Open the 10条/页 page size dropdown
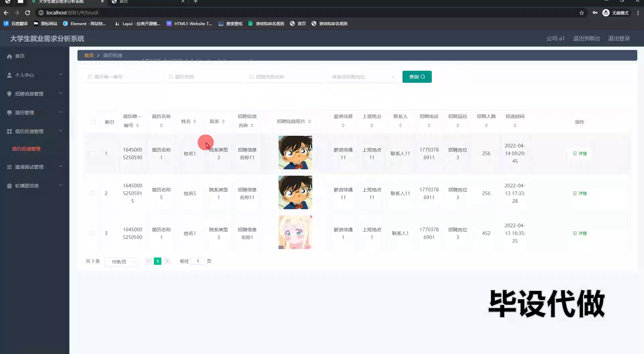 pos(121,262)
